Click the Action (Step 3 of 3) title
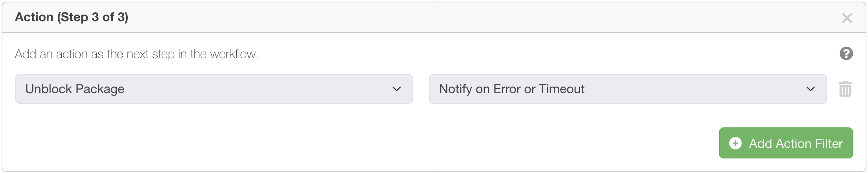This screenshot has width=868, height=173. pos(72,17)
